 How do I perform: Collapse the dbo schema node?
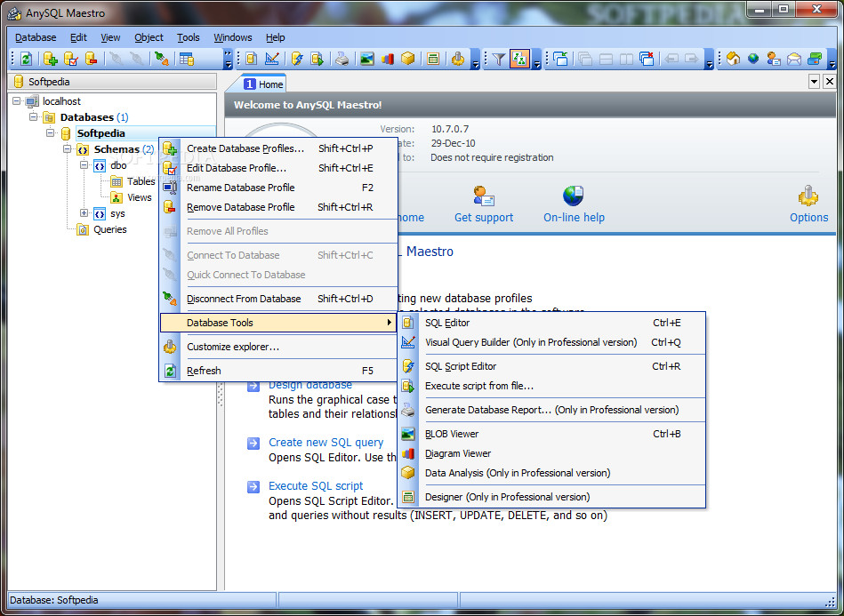84,165
